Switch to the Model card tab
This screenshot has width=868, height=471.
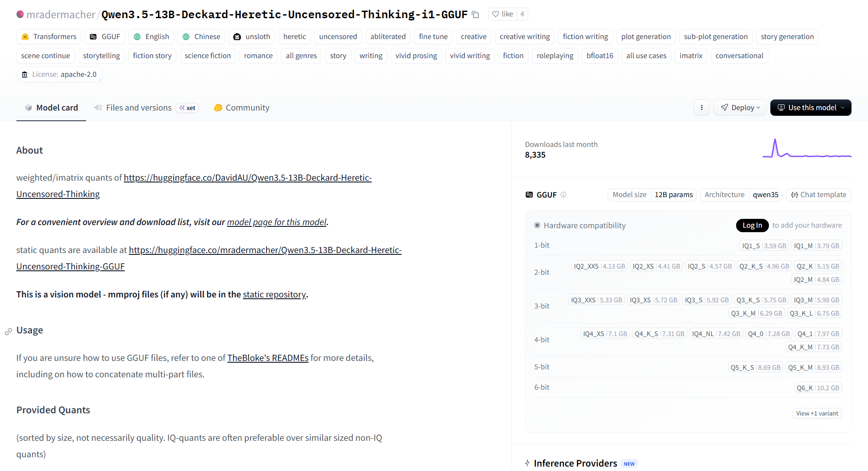(x=52, y=108)
